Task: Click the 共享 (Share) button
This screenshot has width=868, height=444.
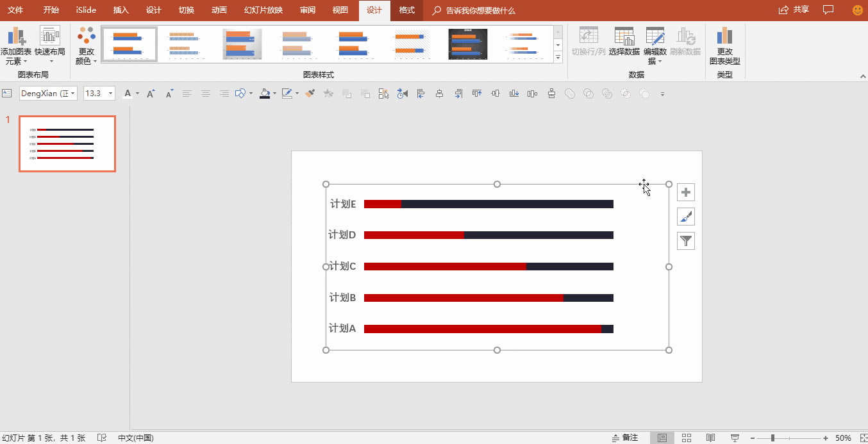Action: point(794,10)
